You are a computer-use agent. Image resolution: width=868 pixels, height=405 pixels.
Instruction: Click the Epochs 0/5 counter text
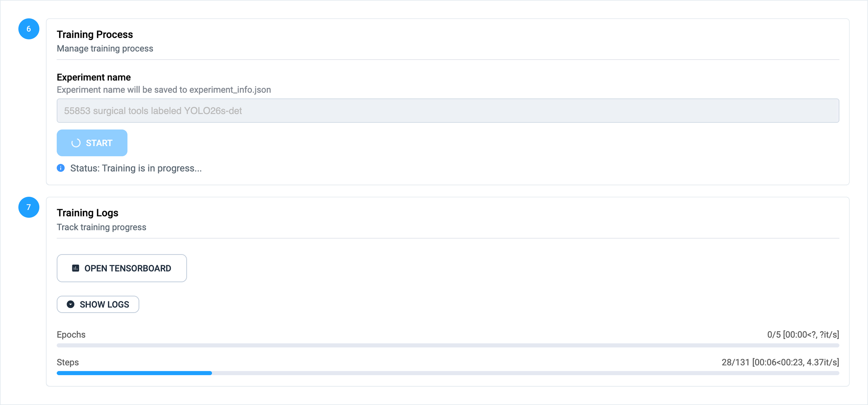pyautogui.click(x=803, y=335)
